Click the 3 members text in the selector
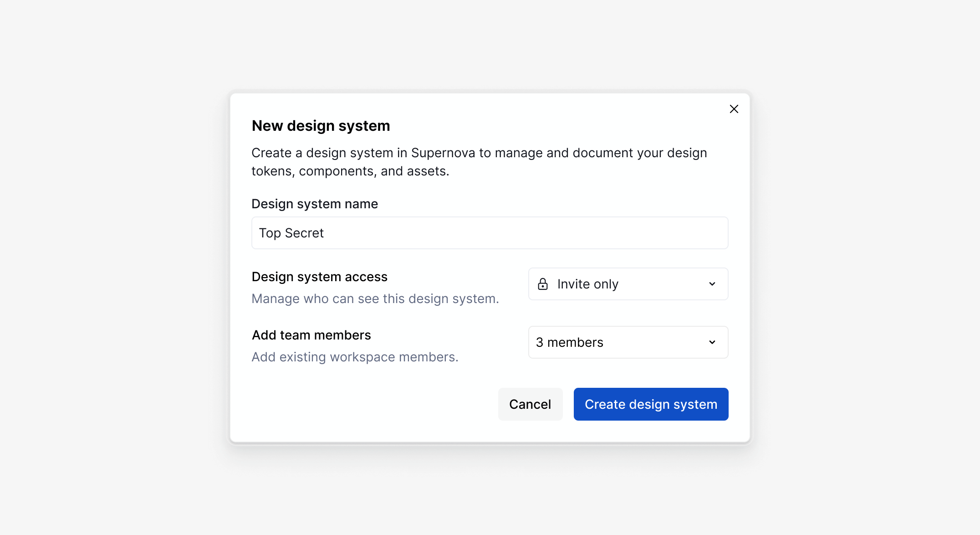Image resolution: width=980 pixels, height=535 pixels. point(569,342)
